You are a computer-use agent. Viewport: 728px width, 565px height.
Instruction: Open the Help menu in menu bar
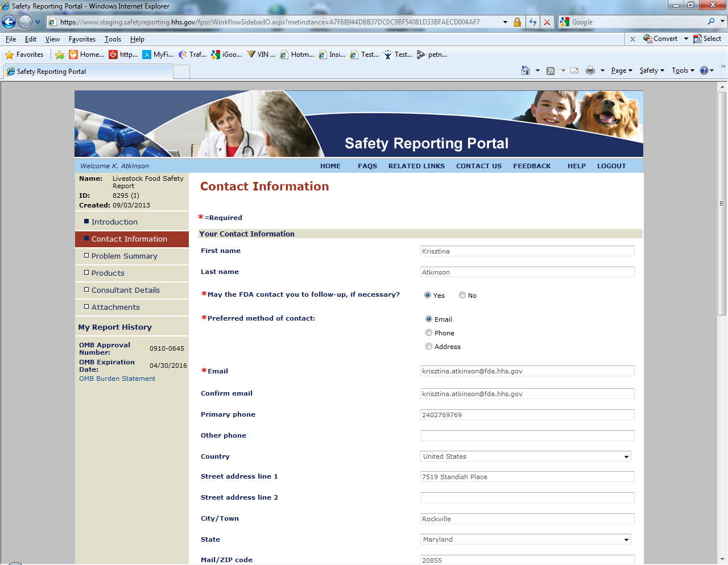click(137, 39)
